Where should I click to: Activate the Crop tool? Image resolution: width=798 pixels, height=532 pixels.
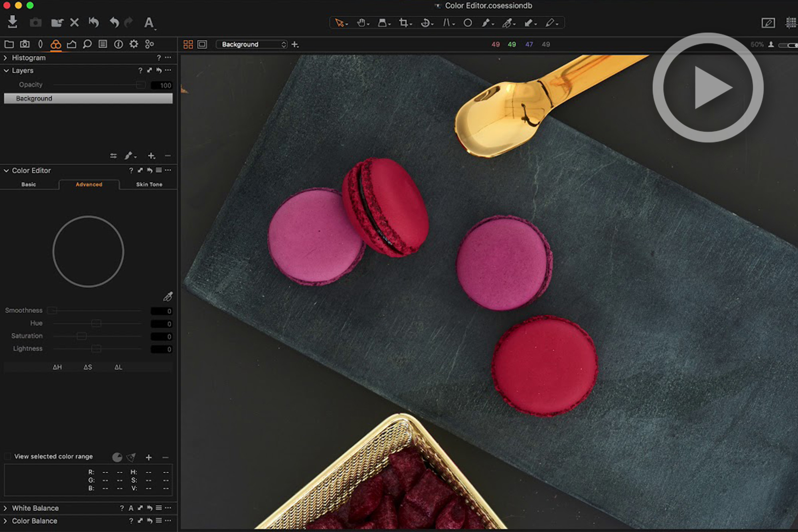tap(404, 23)
